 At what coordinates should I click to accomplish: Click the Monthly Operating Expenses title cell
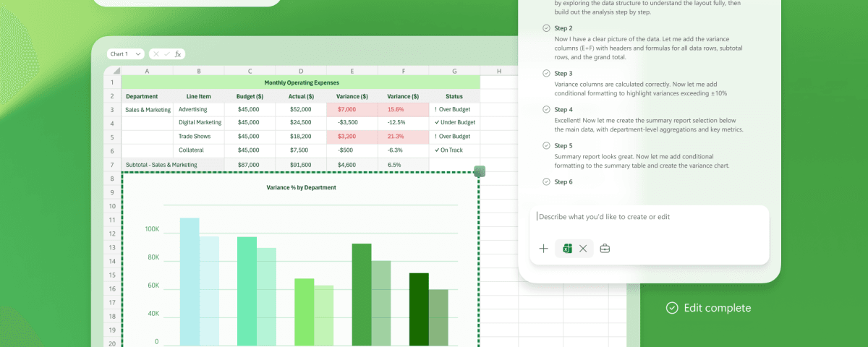[300, 82]
